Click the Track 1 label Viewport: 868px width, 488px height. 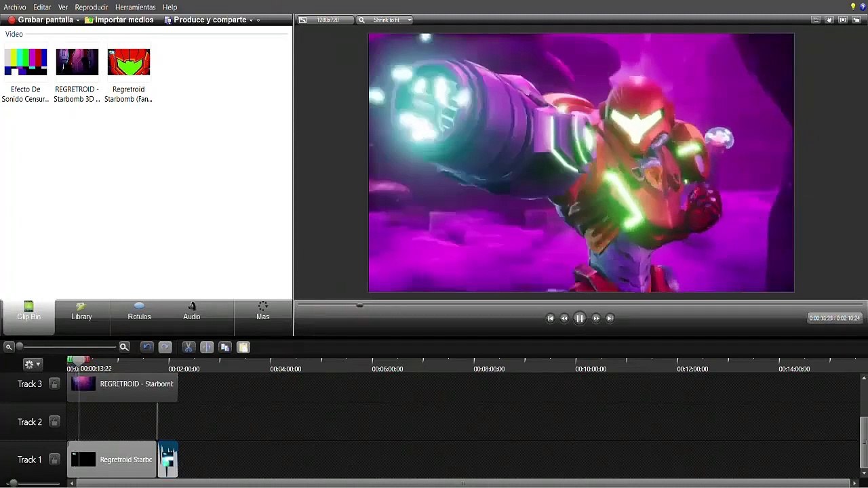click(x=30, y=460)
